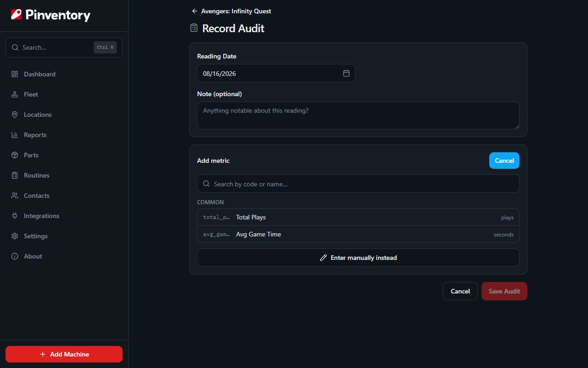The width and height of the screenshot is (588, 368).
Task: Go to Routines
Action: coord(64,175)
